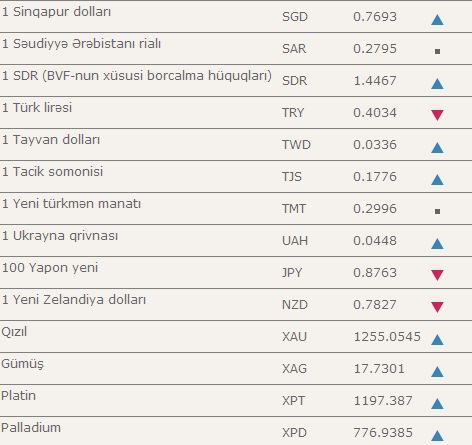Viewport: 472px width, 445px height.
Task: Click the blue up arrow for Platin XPT
Action: [437, 404]
